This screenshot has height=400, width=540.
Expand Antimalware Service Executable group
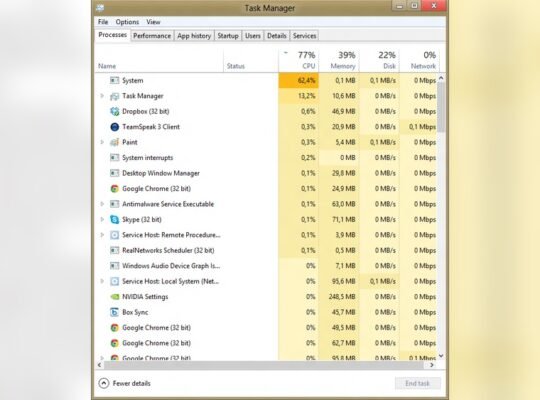[x=102, y=204]
